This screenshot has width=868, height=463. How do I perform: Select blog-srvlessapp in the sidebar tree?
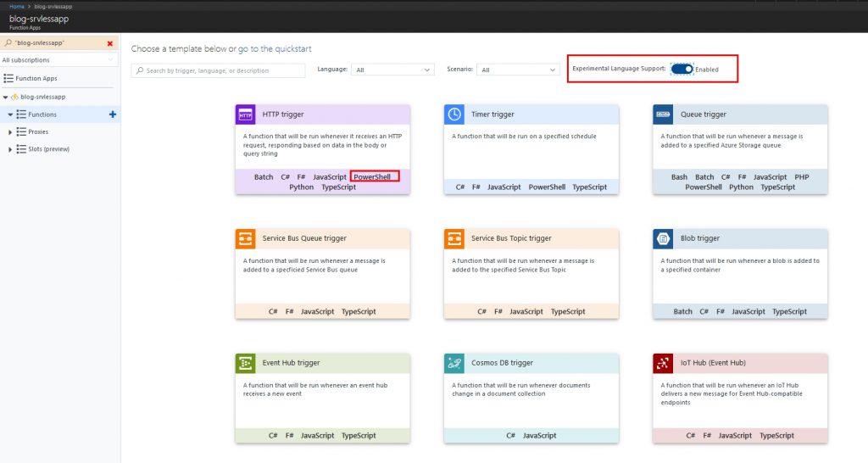(42, 97)
